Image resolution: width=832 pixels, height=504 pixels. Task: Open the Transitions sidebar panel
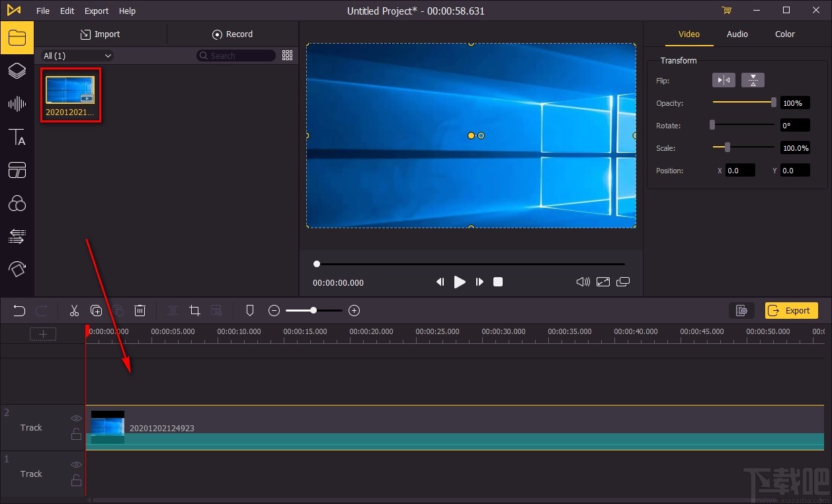coord(17,236)
